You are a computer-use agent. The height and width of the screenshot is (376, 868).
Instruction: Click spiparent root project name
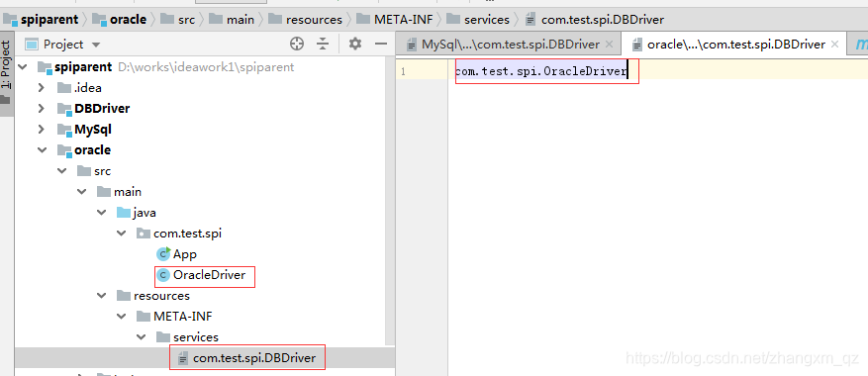pyautogui.click(x=83, y=67)
